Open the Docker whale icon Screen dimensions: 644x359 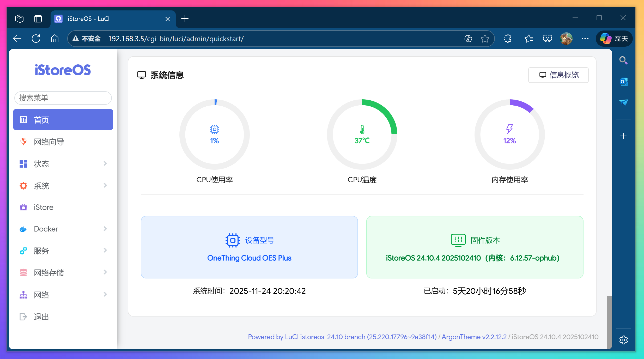[23, 229]
